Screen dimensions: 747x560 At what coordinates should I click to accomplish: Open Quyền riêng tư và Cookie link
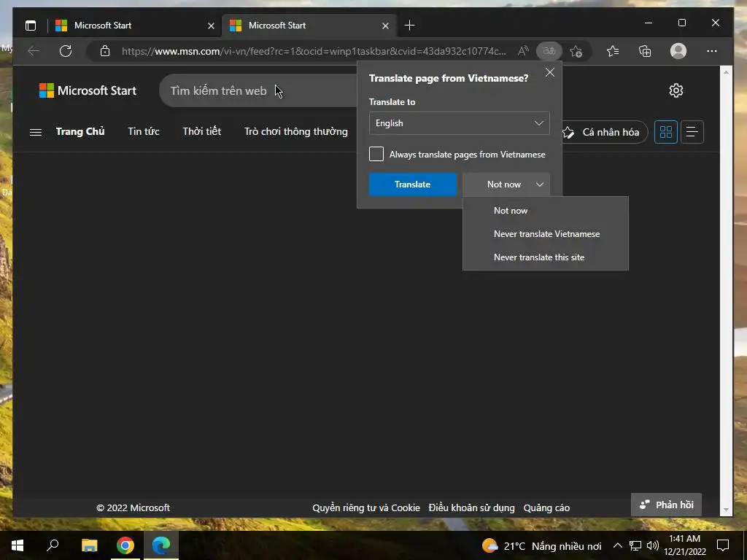tap(366, 508)
